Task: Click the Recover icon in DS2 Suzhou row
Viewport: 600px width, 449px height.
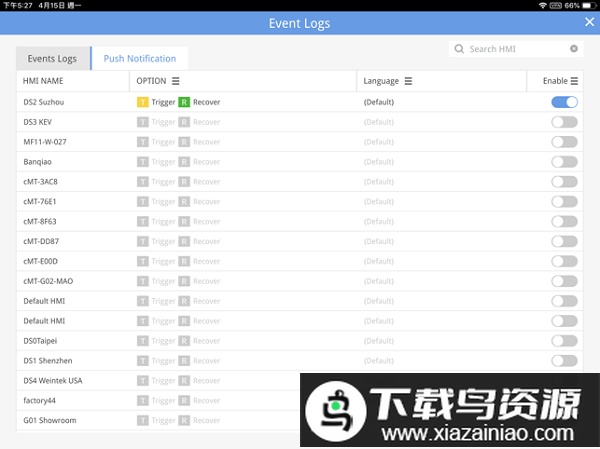Action: [184, 102]
